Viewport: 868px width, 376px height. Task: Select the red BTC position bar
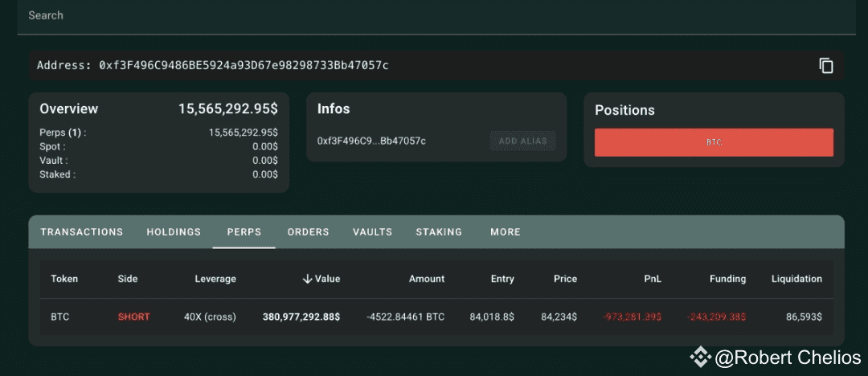[714, 142]
